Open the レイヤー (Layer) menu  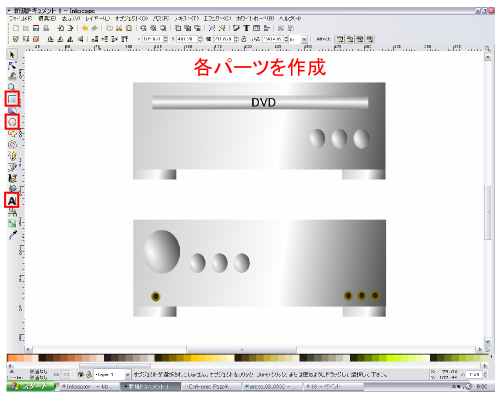[98, 18]
